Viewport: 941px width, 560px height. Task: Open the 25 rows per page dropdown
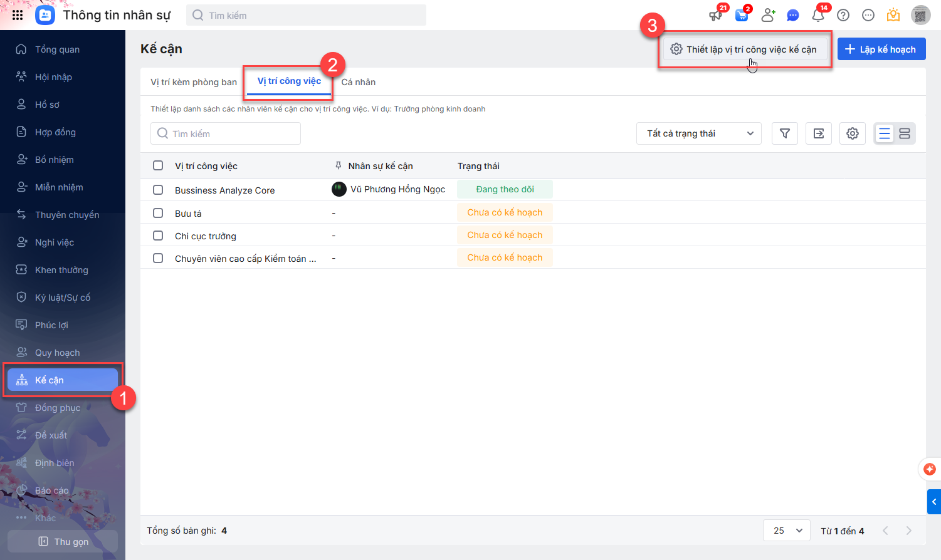pyautogui.click(x=787, y=531)
